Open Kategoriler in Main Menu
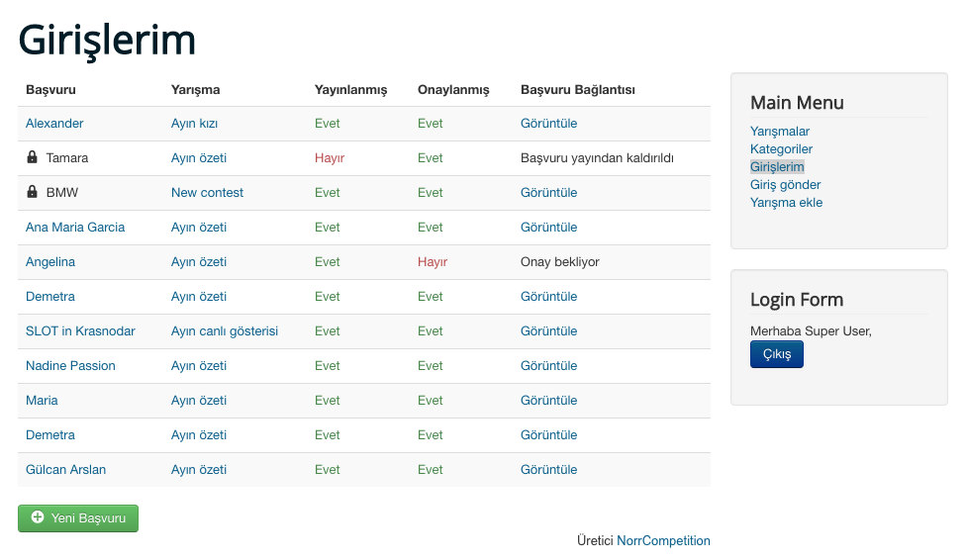This screenshot has width=967, height=560. (781, 149)
